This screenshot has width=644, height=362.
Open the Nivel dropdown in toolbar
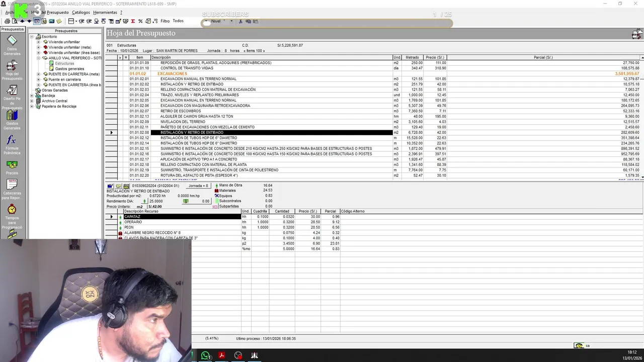point(231,21)
